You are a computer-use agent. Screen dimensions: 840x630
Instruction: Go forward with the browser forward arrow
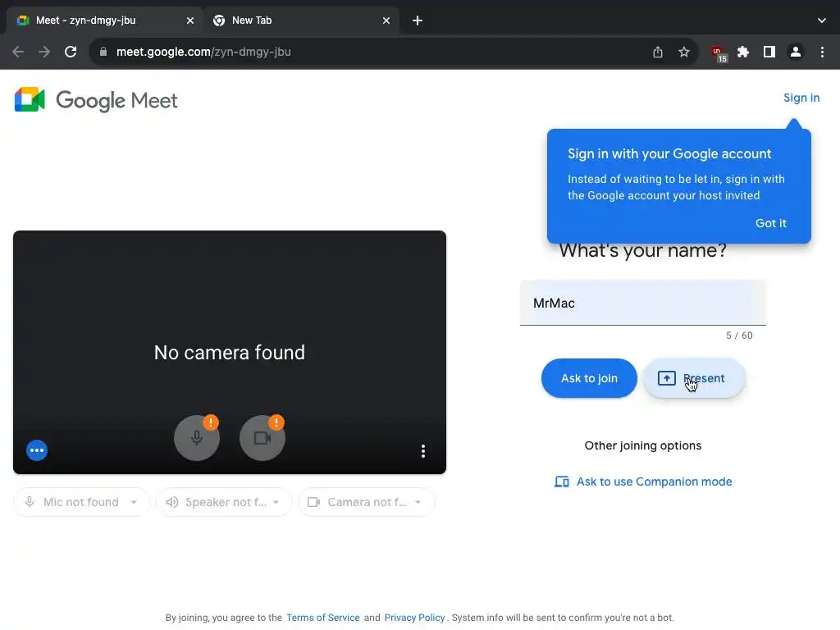coord(44,52)
